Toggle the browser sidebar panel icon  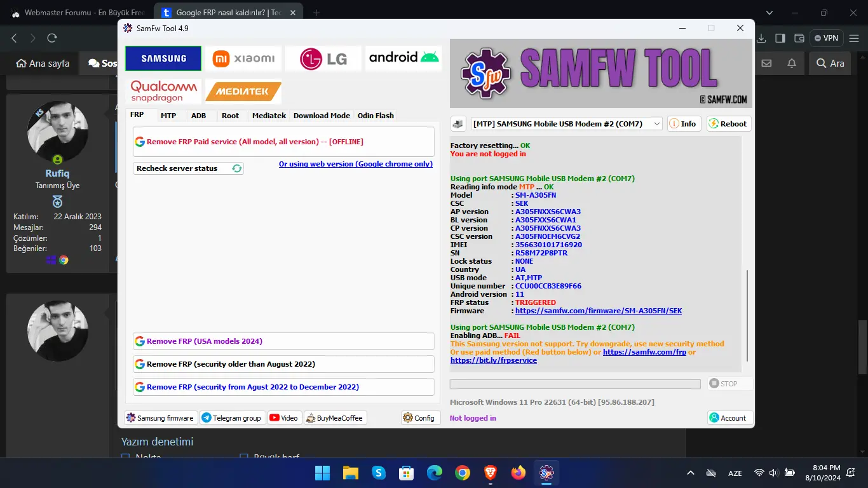pos(780,38)
